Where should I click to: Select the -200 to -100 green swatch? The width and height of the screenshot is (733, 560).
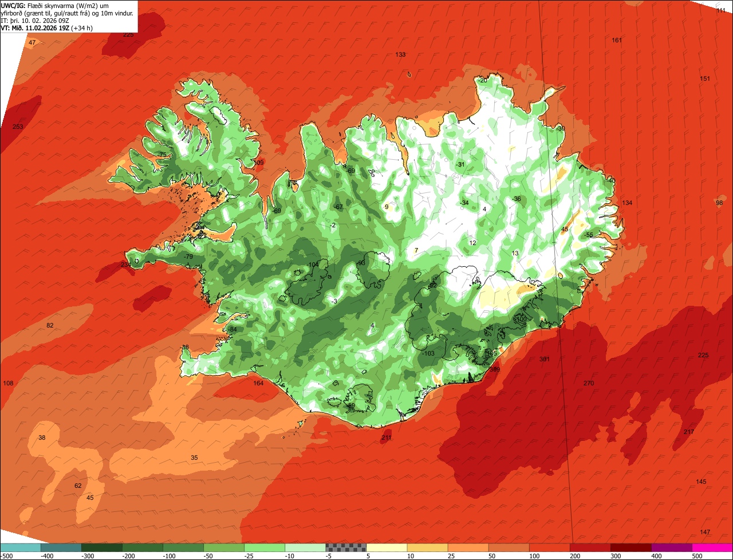pyautogui.click(x=143, y=547)
